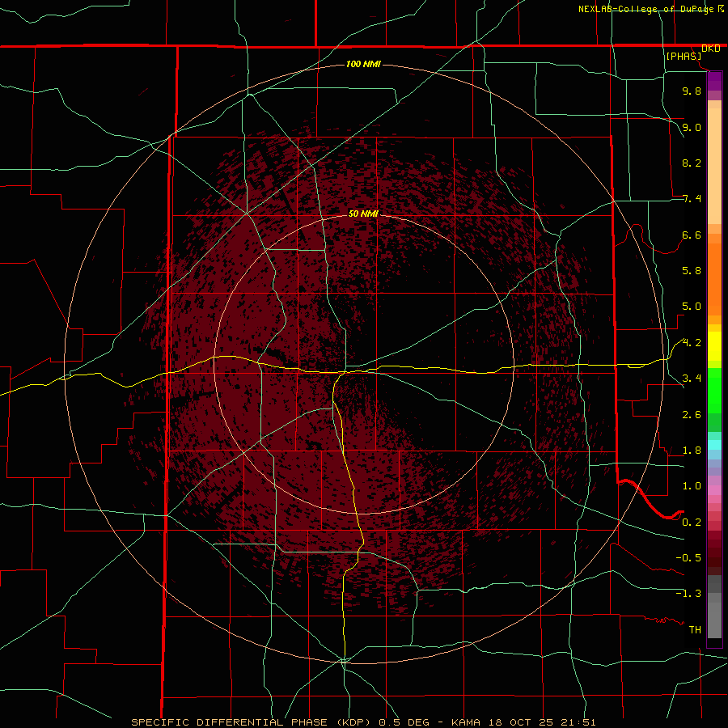Select the bright yellow band near 4.2
Viewport: 728px width, 728px height.
(714, 346)
